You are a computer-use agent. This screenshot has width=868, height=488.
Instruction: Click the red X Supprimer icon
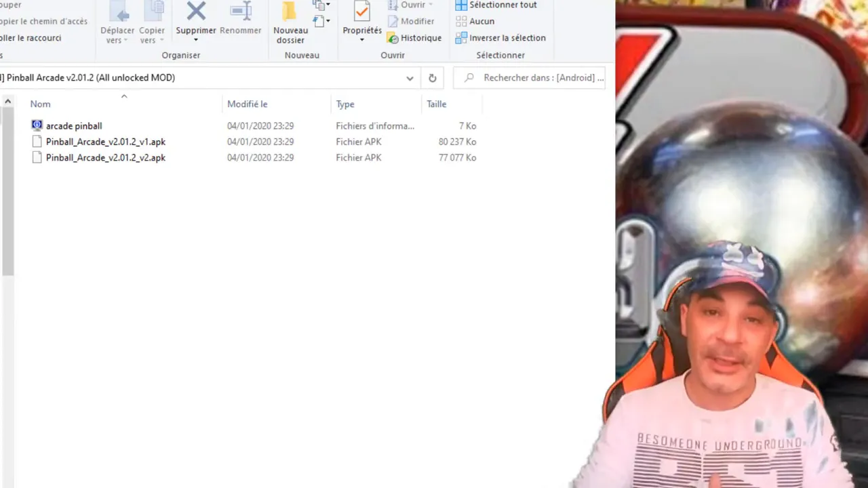coord(196,11)
